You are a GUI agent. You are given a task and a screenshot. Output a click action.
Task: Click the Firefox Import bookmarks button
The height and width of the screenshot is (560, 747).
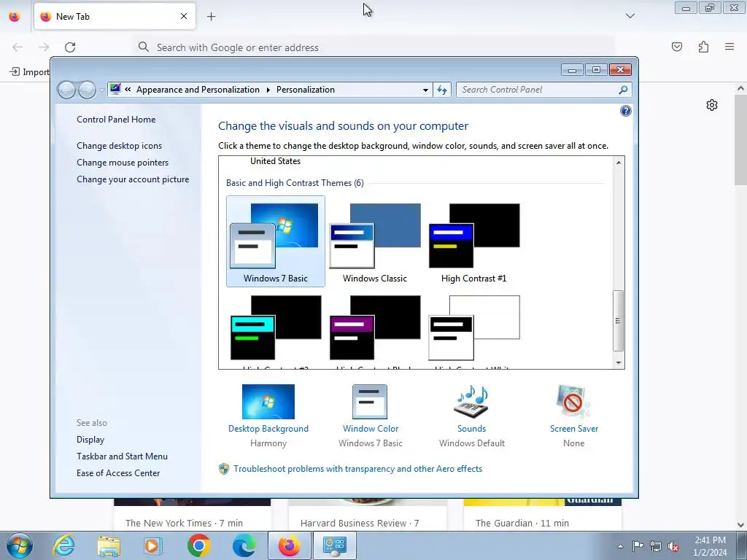(x=29, y=72)
